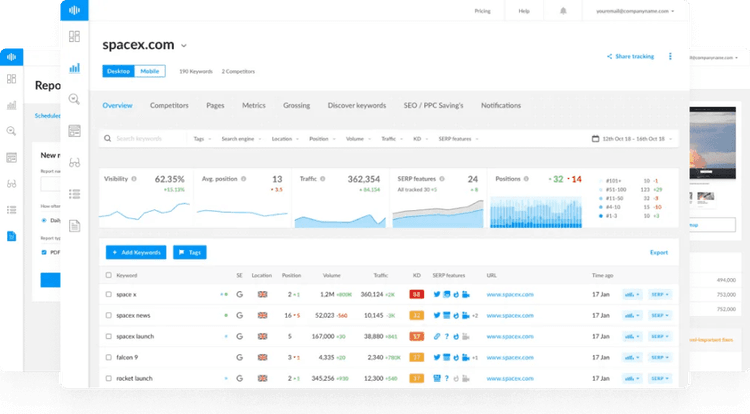Click the Add Keywords button
Screen dimensions: 750x414
pyautogui.click(x=135, y=253)
